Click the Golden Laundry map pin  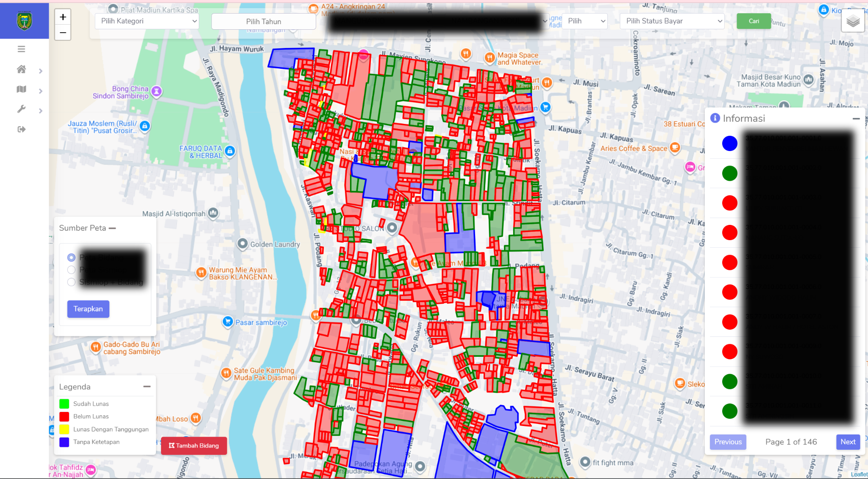[x=242, y=244]
